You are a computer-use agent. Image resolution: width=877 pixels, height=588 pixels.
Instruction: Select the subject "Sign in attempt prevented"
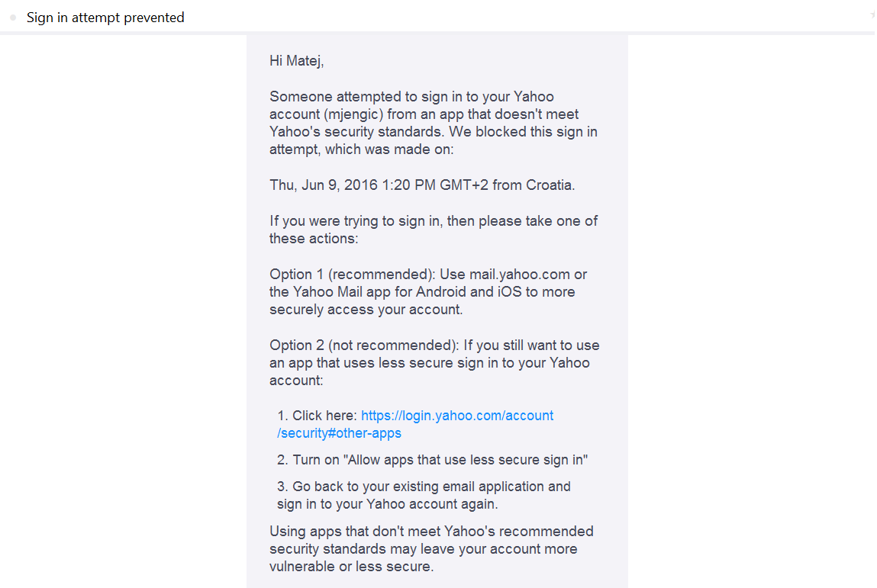pos(105,18)
